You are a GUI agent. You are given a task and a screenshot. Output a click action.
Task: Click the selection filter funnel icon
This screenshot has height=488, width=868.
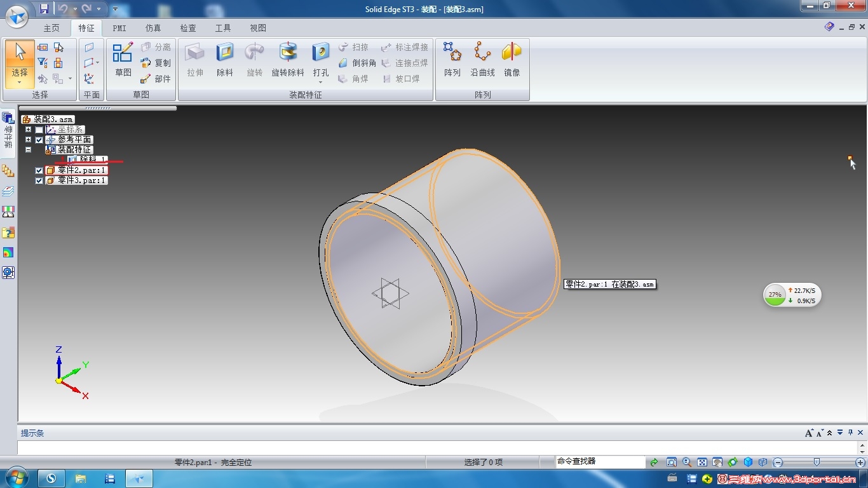43,63
